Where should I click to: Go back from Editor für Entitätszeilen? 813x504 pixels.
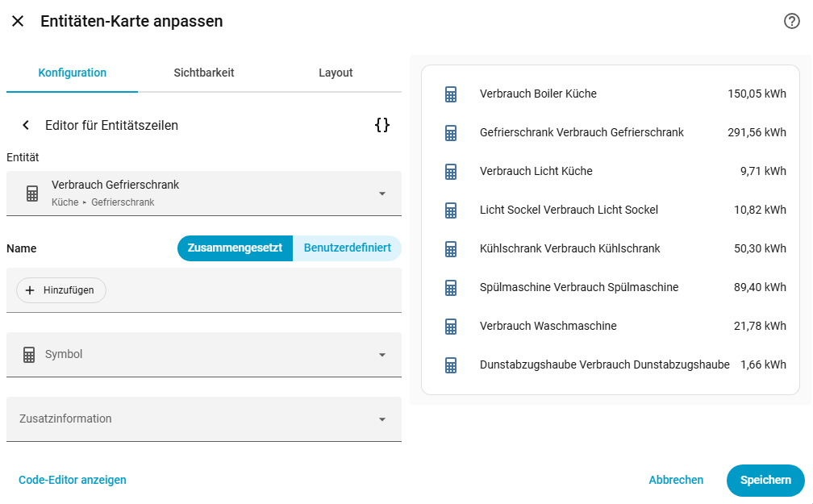click(x=26, y=125)
